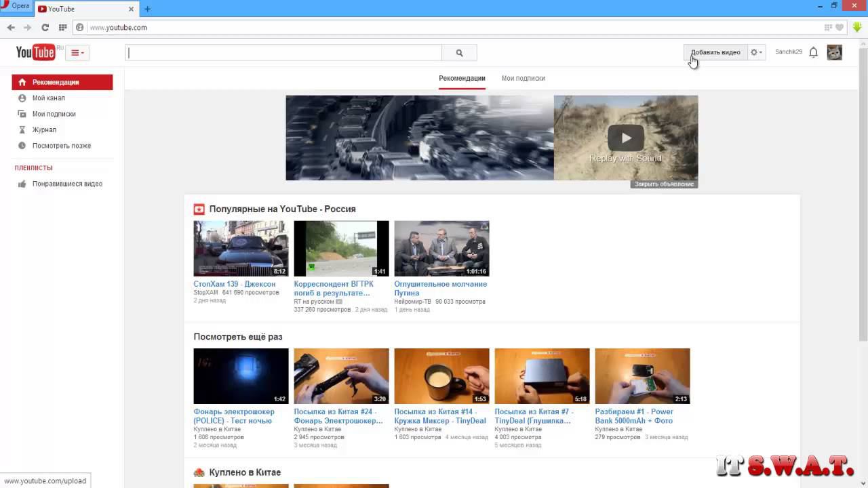Open the Фонарь электрошокер (POLICE) video thumbnail
Viewport: 868px width, 488px height.
241,376
